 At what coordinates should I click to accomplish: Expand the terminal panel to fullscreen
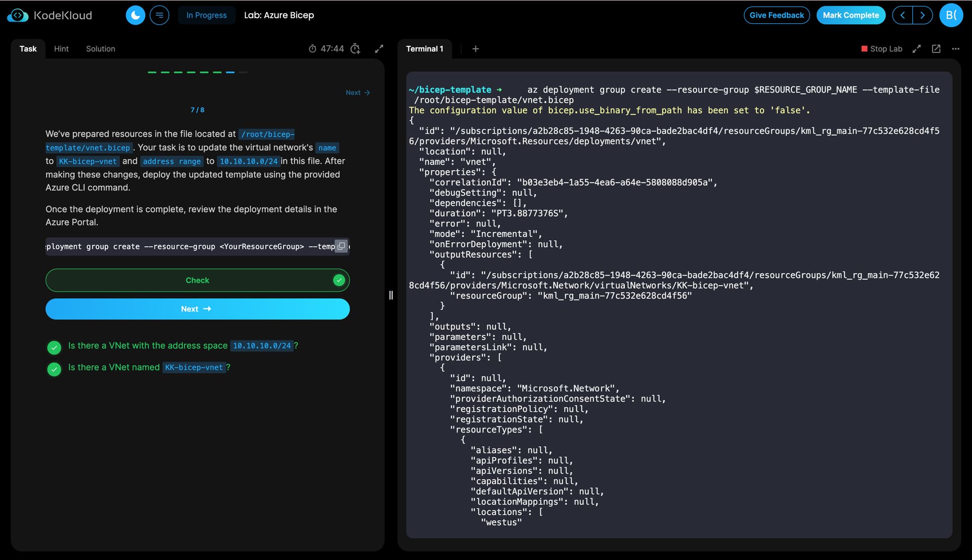pyautogui.click(x=916, y=49)
